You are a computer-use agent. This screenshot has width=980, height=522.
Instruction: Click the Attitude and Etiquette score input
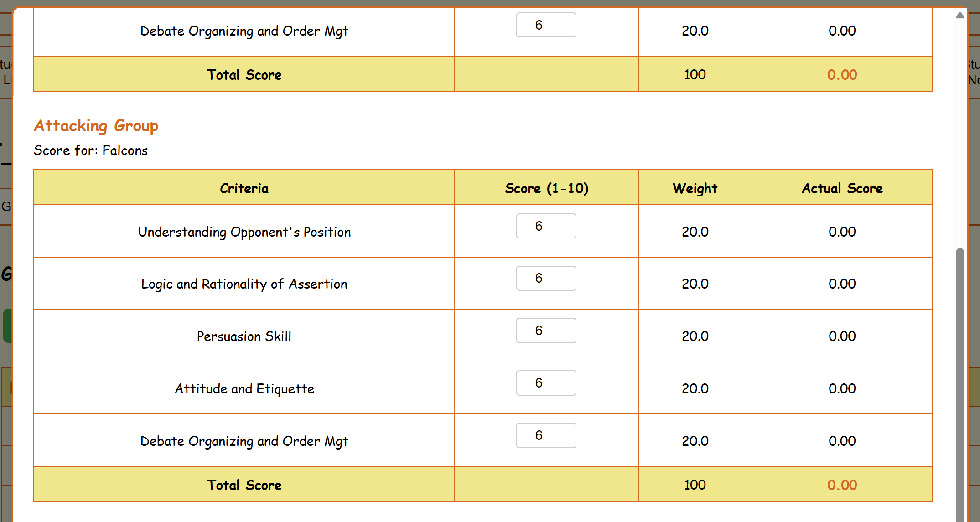(x=546, y=383)
